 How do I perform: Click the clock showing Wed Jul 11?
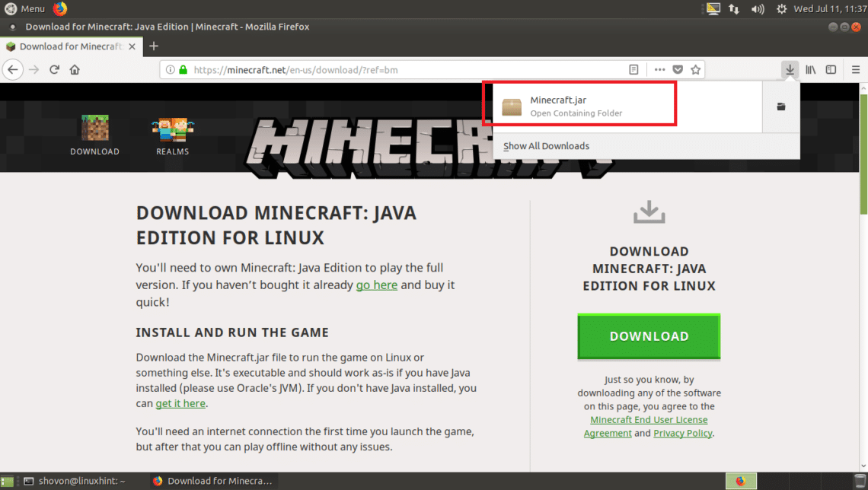click(x=829, y=9)
